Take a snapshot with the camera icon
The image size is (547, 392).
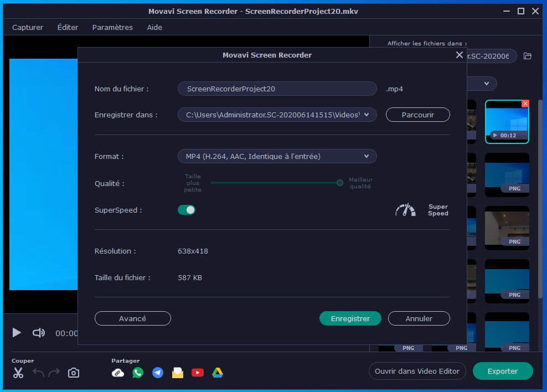click(x=74, y=373)
